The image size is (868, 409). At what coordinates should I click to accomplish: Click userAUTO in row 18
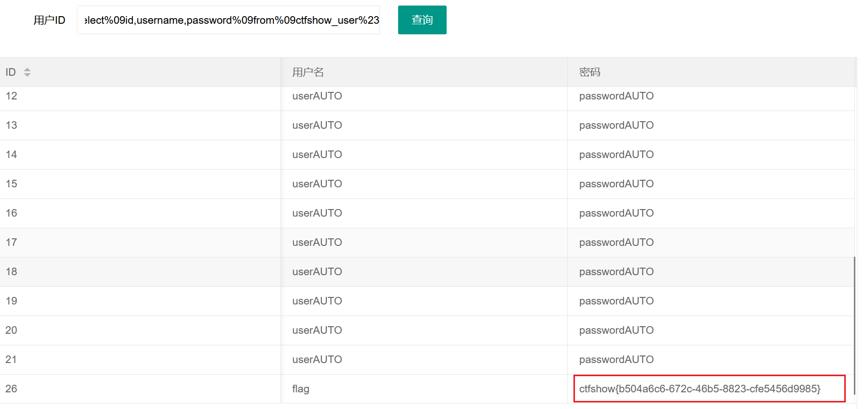317,272
